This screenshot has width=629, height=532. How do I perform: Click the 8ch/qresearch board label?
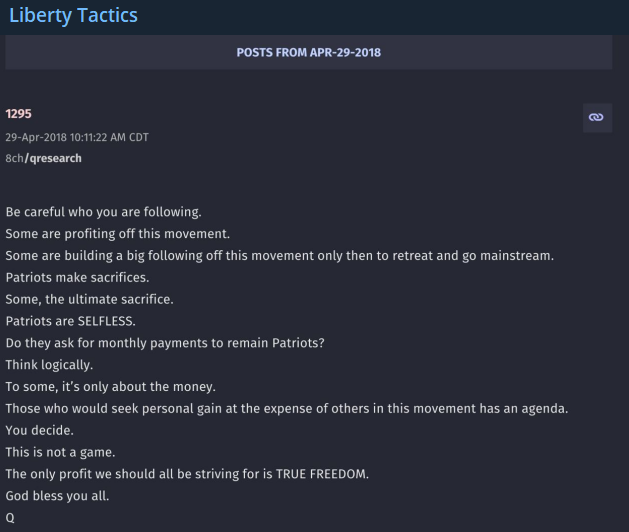coord(44,158)
